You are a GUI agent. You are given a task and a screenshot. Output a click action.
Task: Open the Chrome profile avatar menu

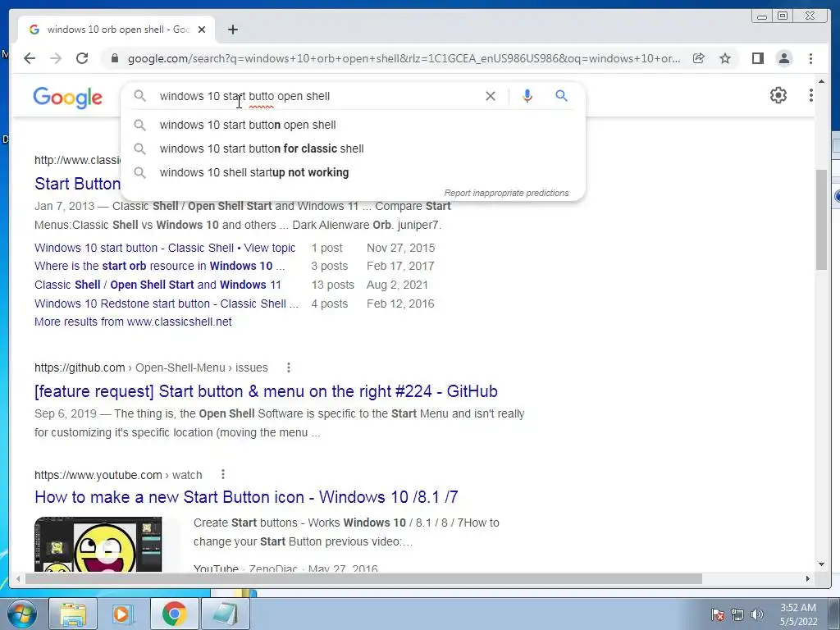[783, 58]
